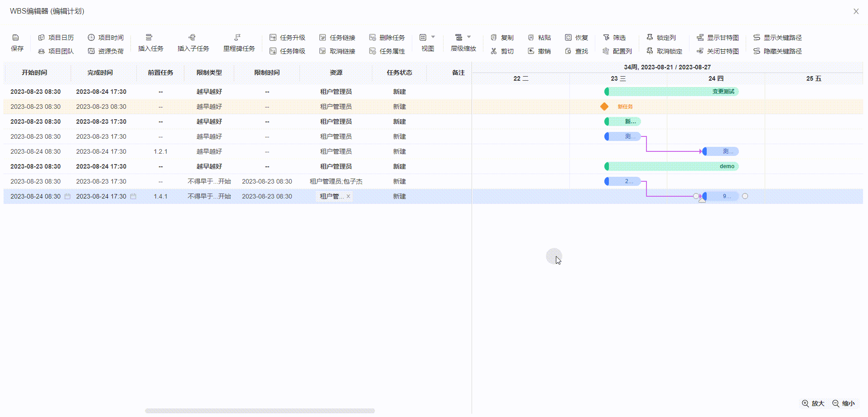Click delete task (删除任务)
The width and height of the screenshot is (868, 417).
(x=387, y=38)
